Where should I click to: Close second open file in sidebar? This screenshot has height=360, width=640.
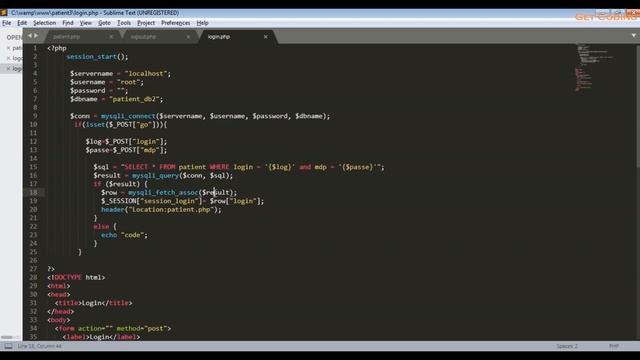coord(8,58)
